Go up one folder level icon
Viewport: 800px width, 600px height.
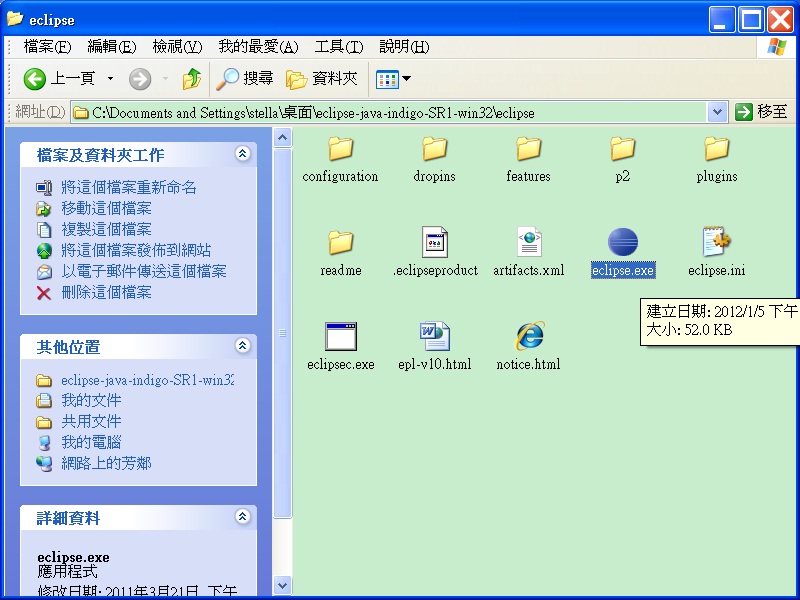(x=192, y=79)
